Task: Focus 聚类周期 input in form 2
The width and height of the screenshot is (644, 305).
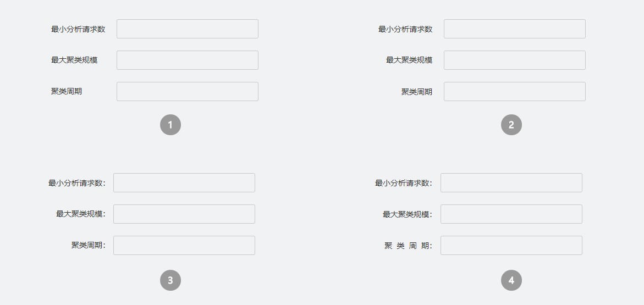Action: [514, 92]
